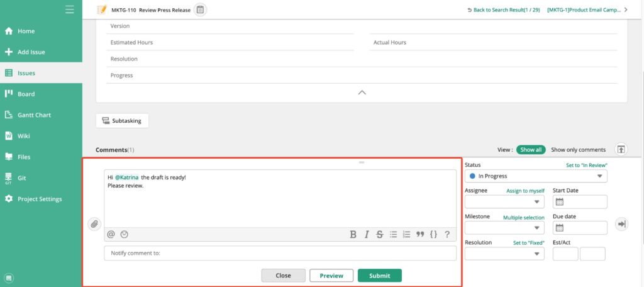This screenshot has width=644, height=287.
Task: Switch to Show only comments view
Action: 579,150
